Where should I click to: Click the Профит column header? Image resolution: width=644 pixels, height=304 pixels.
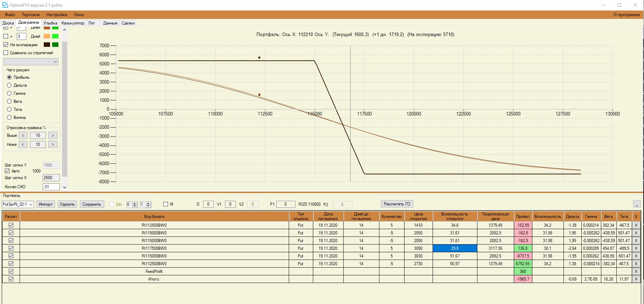(x=523, y=217)
